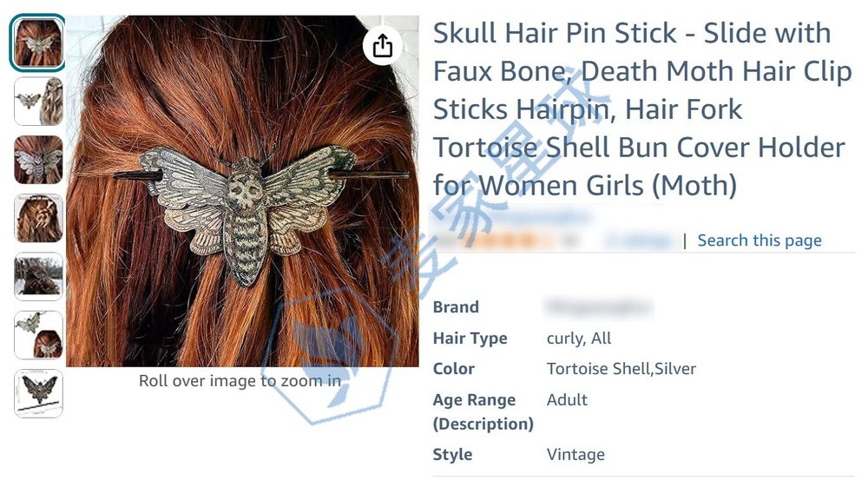Click the blurred Brand value text
The height and width of the screenshot is (500, 868).
599,306
